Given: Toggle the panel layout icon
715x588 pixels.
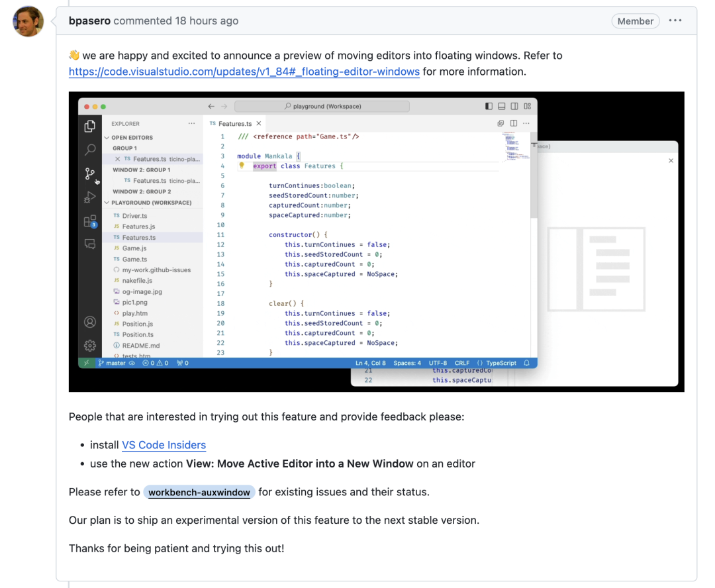Looking at the screenshot, I should [x=502, y=107].
